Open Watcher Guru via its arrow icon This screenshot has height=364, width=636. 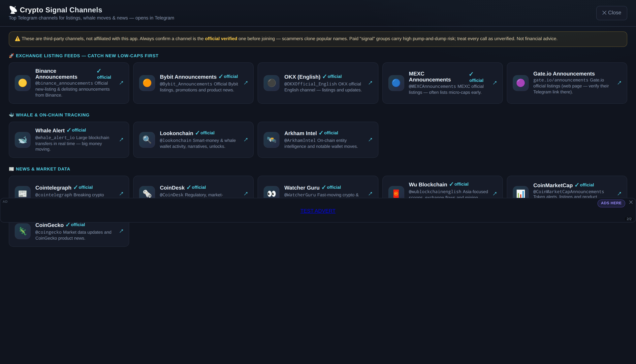coord(370,194)
